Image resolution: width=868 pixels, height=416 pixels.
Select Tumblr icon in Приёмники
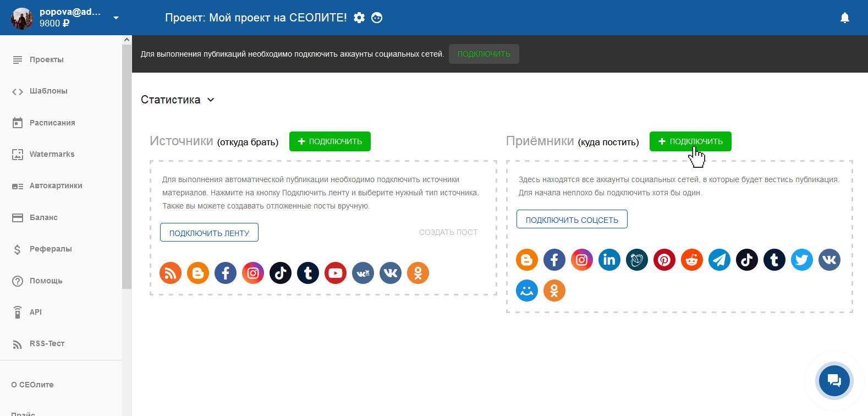point(774,260)
